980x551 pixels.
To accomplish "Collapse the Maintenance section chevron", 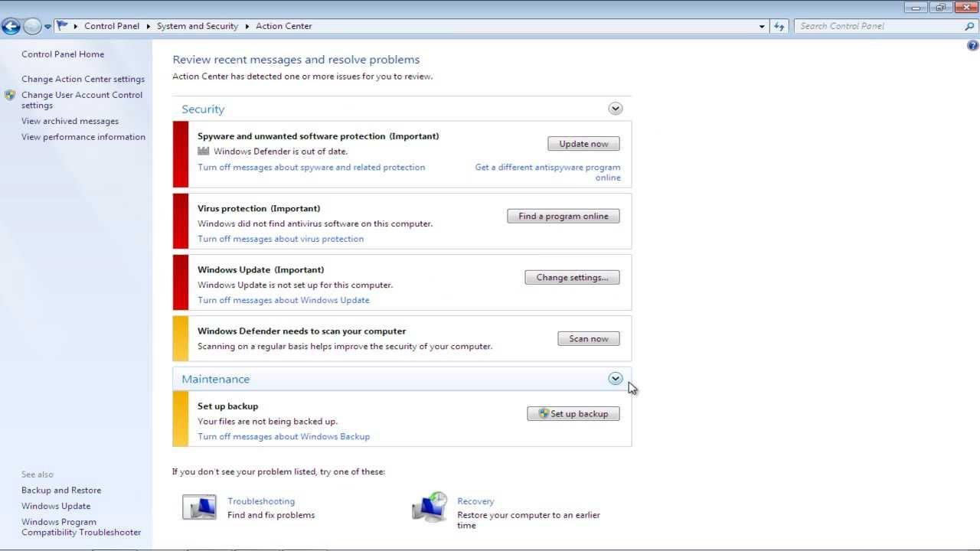I will [615, 378].
